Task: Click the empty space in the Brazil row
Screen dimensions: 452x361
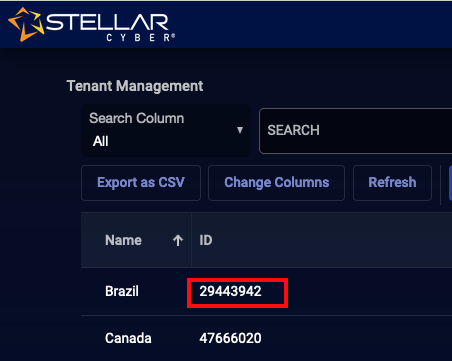Action: [x=370, y=291]
